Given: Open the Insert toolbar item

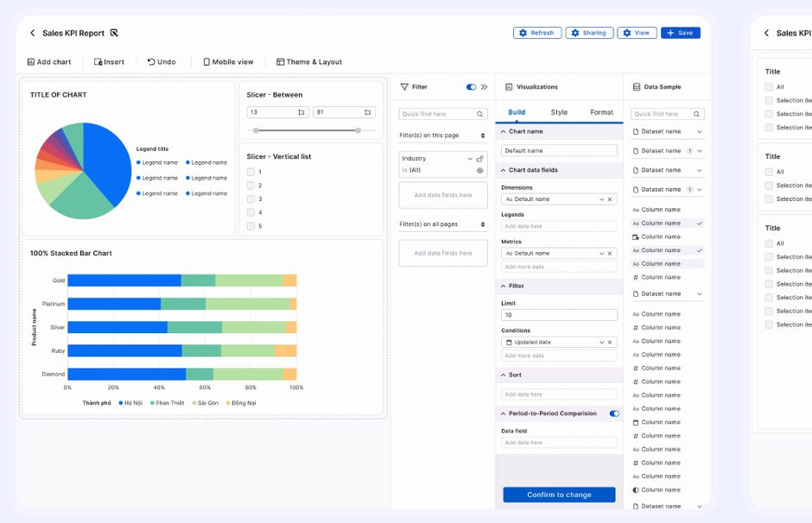Looking at the screenshot, I should (x=109, y=61).
